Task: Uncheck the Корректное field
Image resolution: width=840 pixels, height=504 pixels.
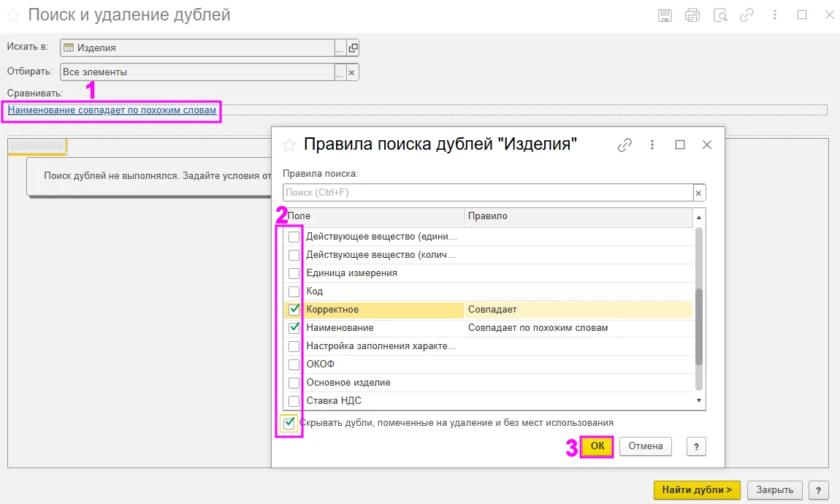Action: (x=294, y=310)
